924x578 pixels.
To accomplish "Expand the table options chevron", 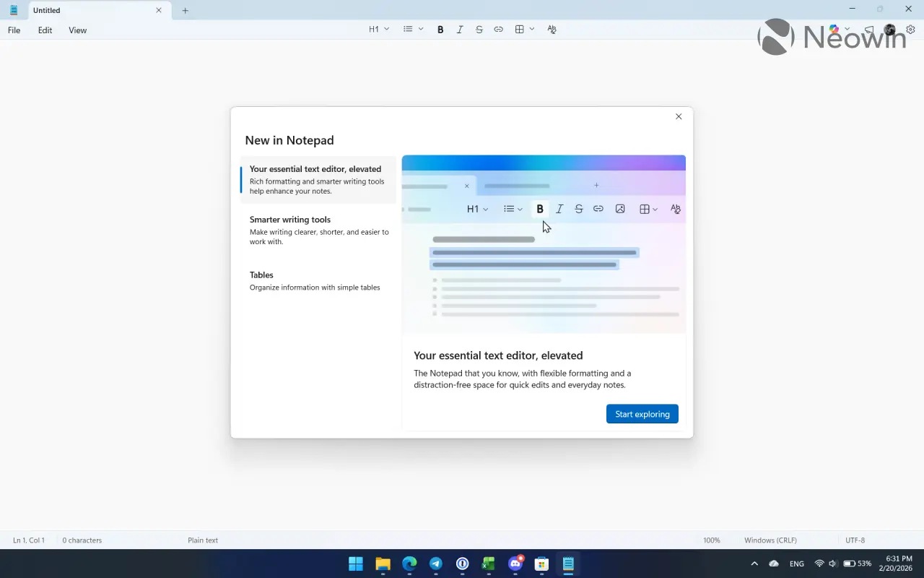I will (532, 29).
